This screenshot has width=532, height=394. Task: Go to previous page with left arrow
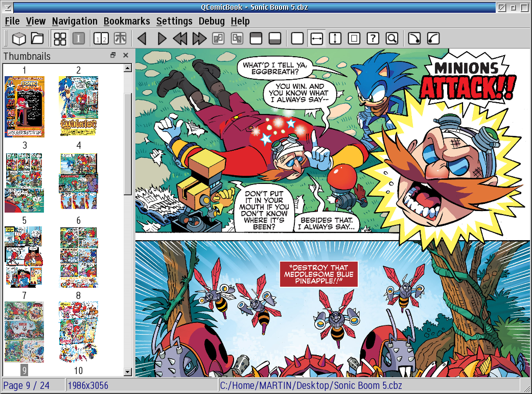point(143,38)
